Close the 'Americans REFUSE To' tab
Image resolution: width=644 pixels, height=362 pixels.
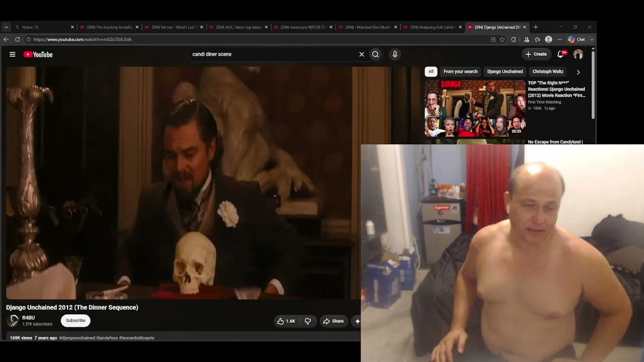tap(331, 27)
